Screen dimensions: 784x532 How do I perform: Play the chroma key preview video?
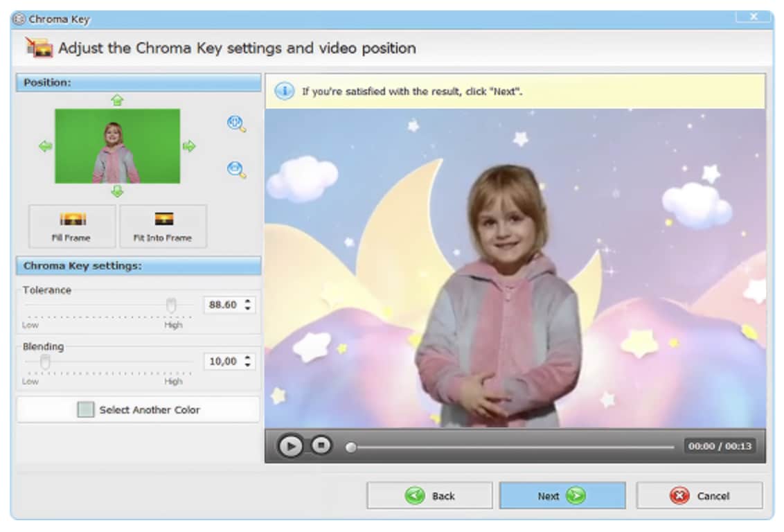click(x=292, y=447)
